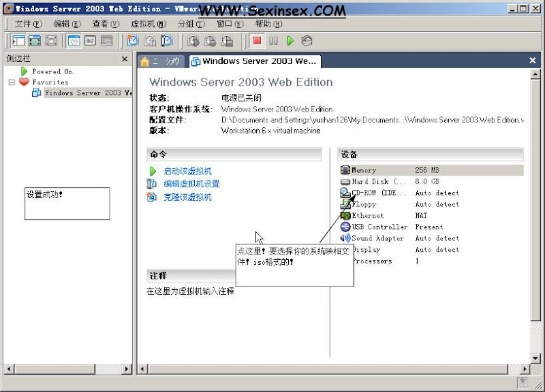This screenshot has width=545, height=392.
Task: Click the clone VM icon
Action: (151, 197)
